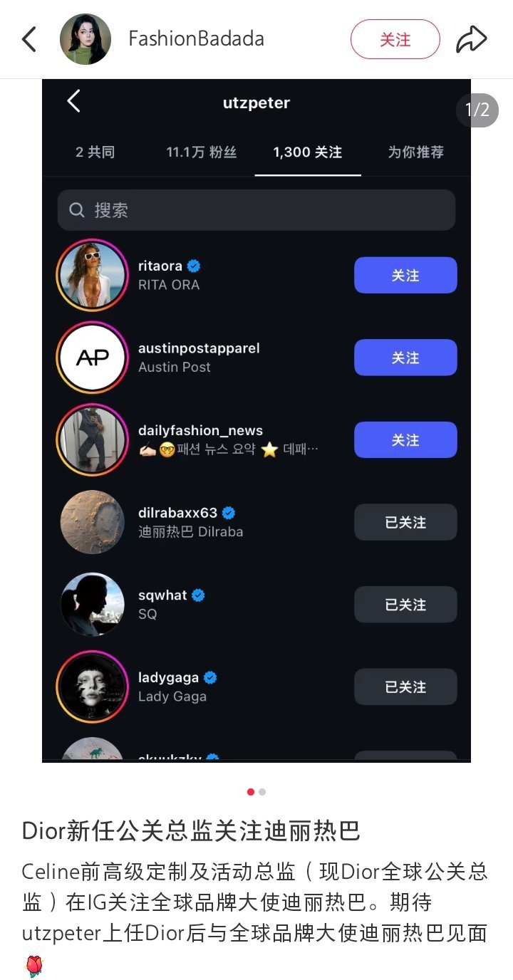The image size is (513, 980).
Task: Open ladygaga's profile picture
Action: (x=92, y=687)
